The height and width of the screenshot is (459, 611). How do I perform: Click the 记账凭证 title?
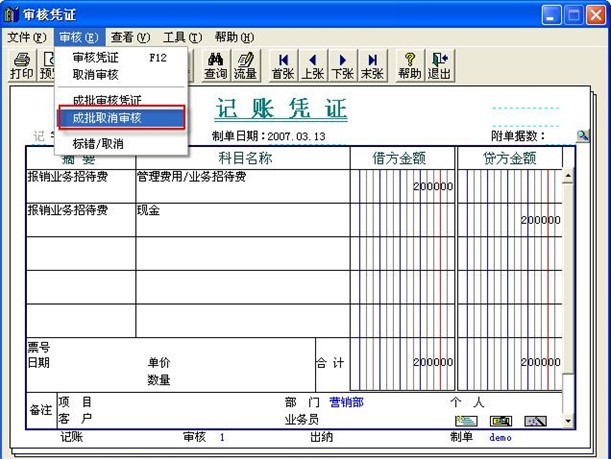pos(281,108)
